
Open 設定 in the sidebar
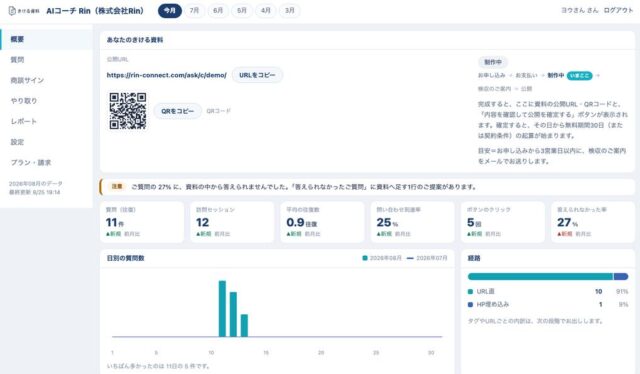tap(46, 142)
